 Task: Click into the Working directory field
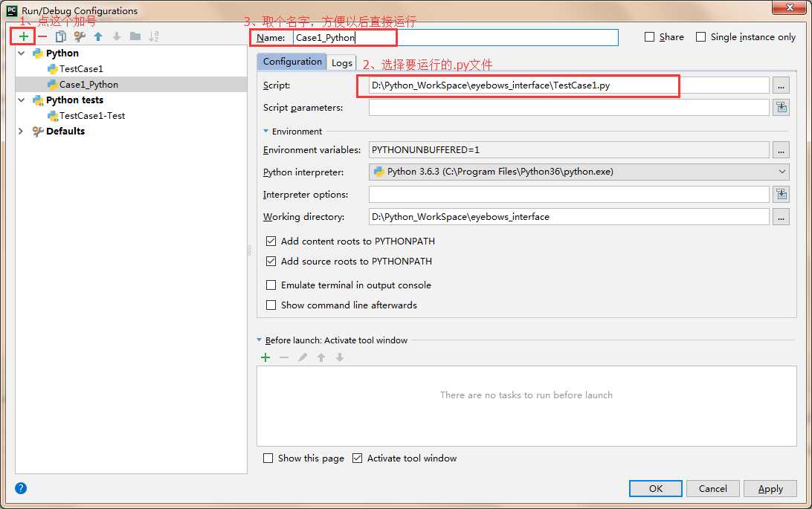pos(569,217)
